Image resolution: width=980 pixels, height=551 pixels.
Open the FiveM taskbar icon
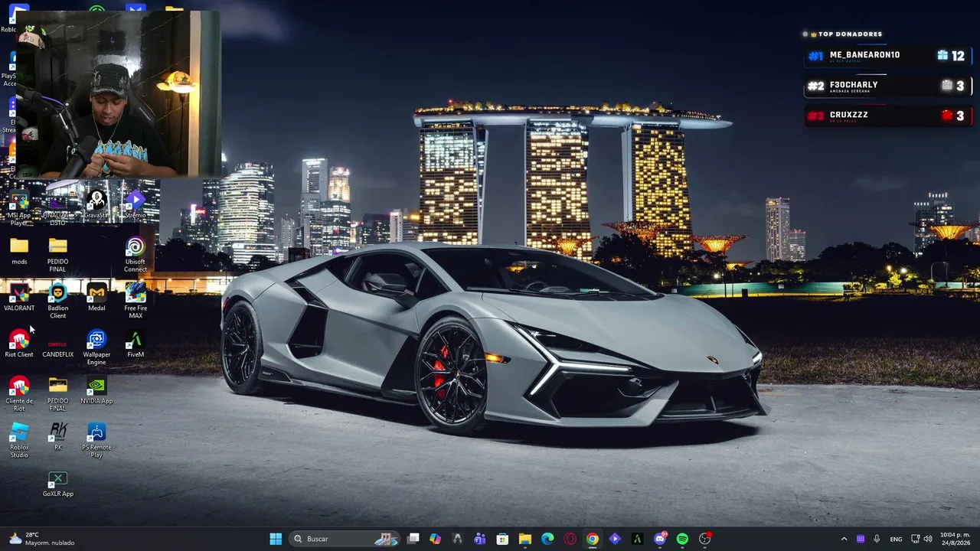[x=637, y=539]
